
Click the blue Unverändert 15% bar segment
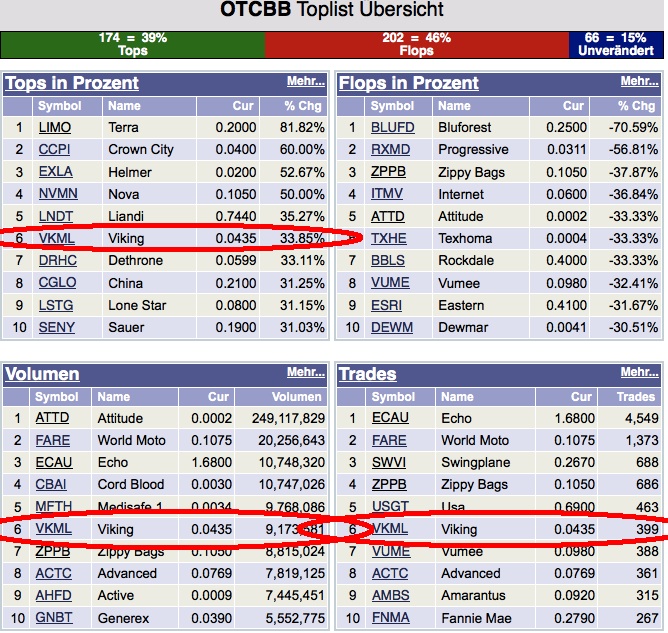coord(616,44)
